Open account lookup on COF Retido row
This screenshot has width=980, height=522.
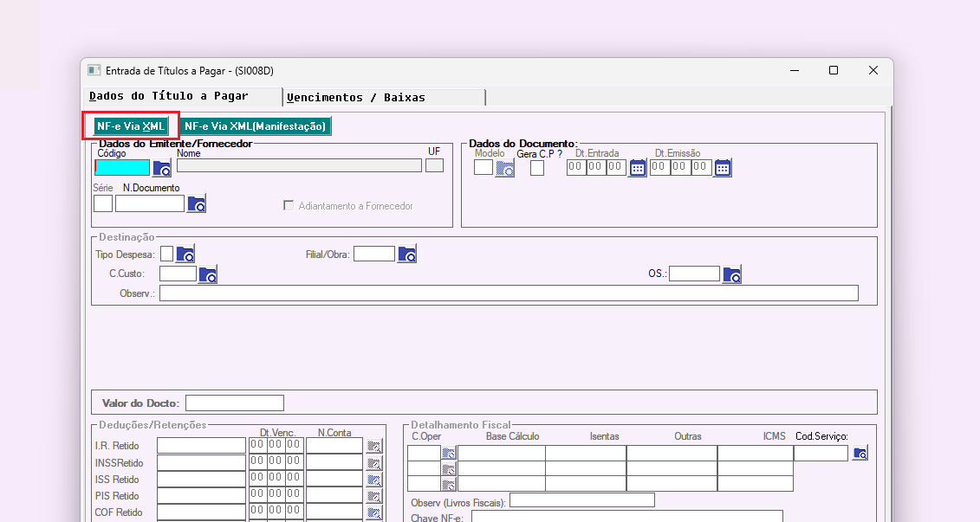pos(373,512)
